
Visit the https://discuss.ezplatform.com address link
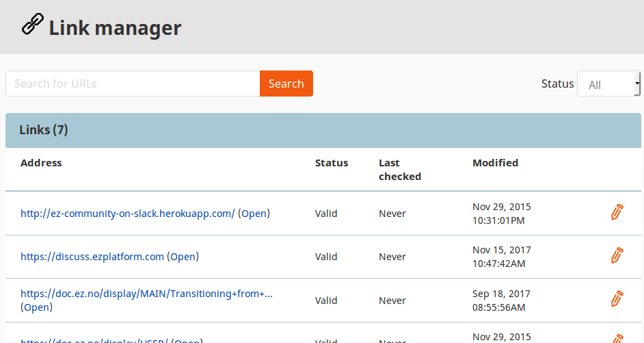pos(92,257)
